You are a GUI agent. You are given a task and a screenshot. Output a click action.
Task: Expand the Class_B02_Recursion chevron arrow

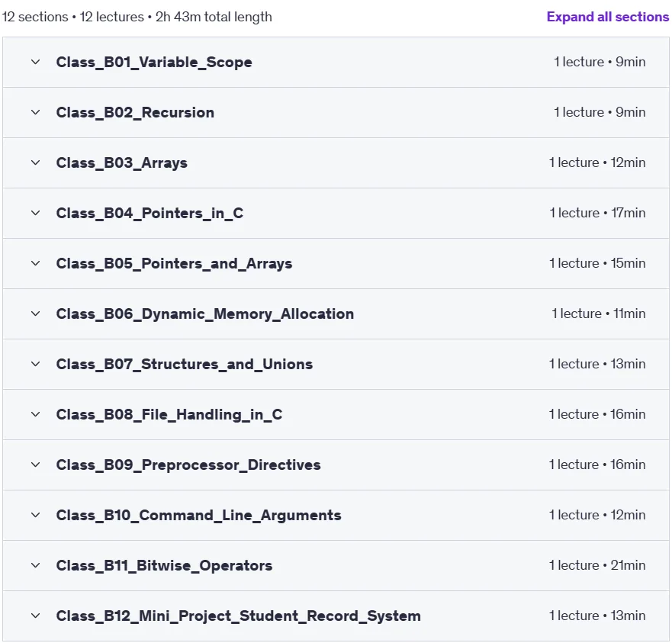(36, 112)
